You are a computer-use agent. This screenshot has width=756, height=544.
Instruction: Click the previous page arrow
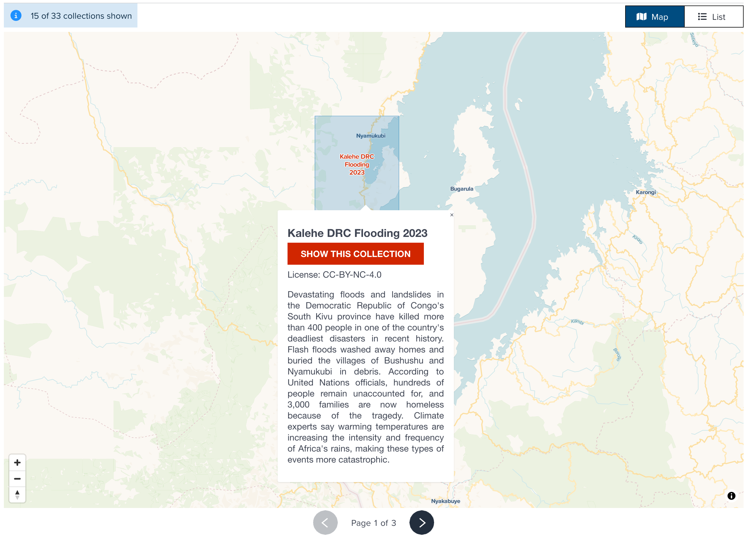click(x=325, y=522)
